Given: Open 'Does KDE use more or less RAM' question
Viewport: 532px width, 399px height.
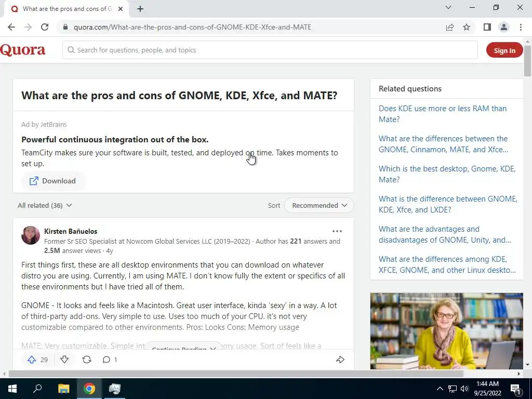Looking at the screenshot, I should (x=443, y=114).
